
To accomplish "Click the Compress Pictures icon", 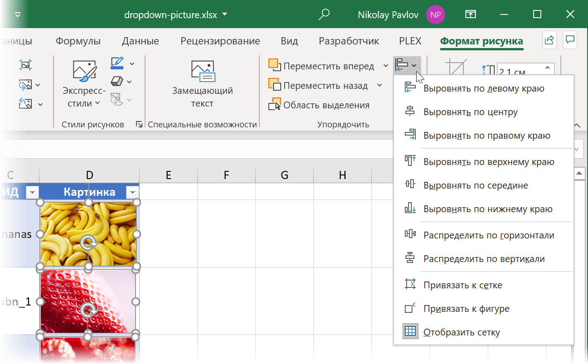I will (x=25, y=64).
